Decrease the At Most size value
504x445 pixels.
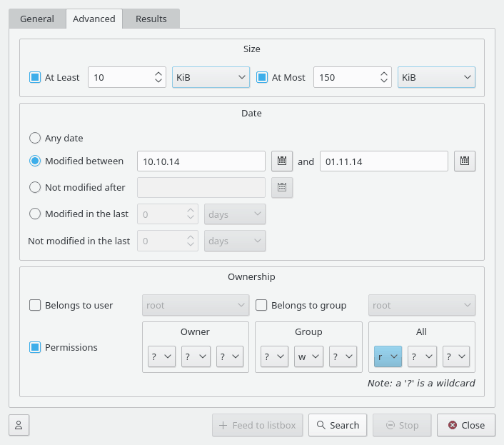(x=385, y=81)
